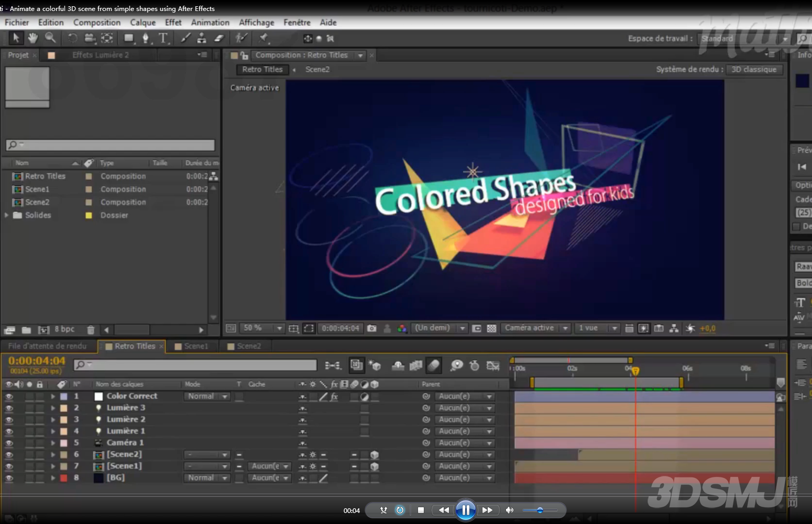Delete selected project item trash icon

91,330
